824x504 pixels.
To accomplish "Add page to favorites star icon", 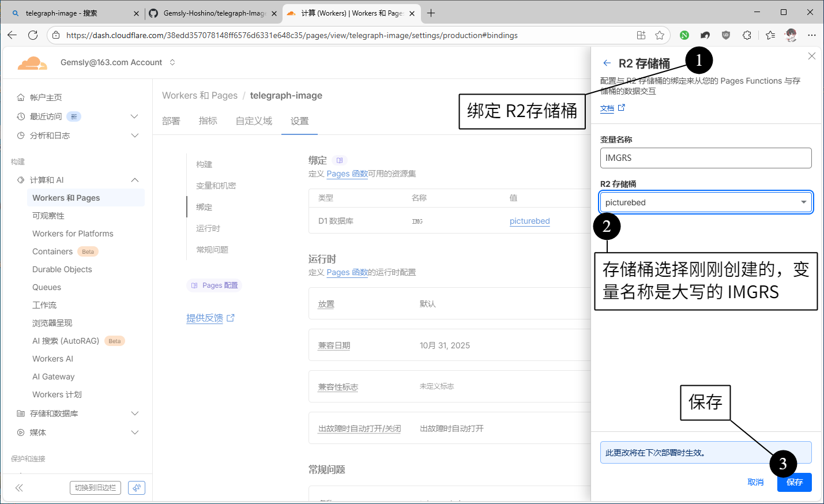I will (x=660, y=35).
